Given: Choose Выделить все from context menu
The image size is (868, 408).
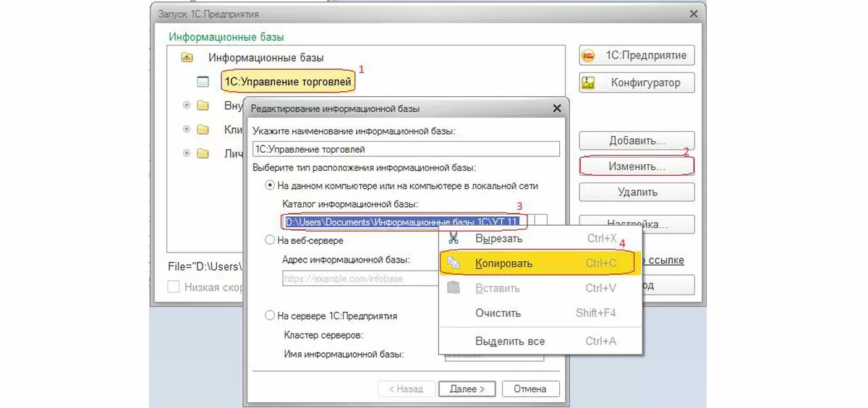Looking at the screenshot, I should click(x=540, y=341).
